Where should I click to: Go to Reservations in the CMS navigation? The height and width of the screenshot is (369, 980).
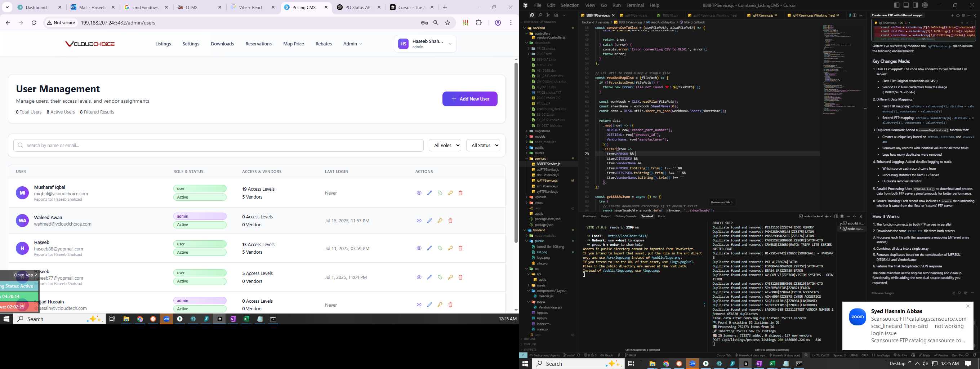click(258, 44)
